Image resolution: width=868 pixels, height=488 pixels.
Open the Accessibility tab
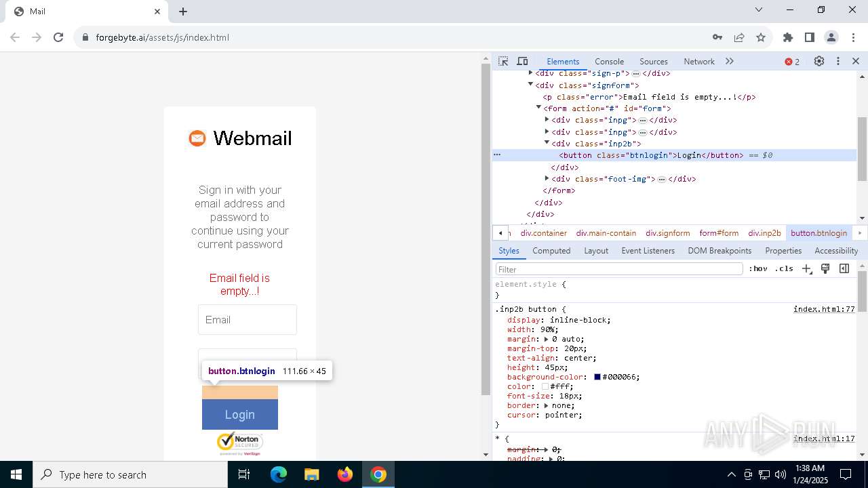(x=836, y=251)
